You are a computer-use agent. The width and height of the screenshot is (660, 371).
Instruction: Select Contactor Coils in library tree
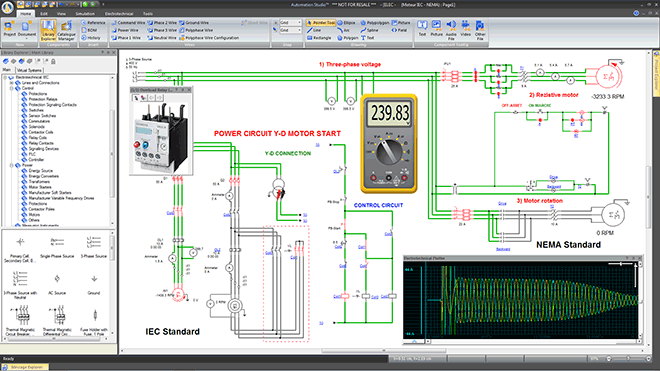(41, 132)
